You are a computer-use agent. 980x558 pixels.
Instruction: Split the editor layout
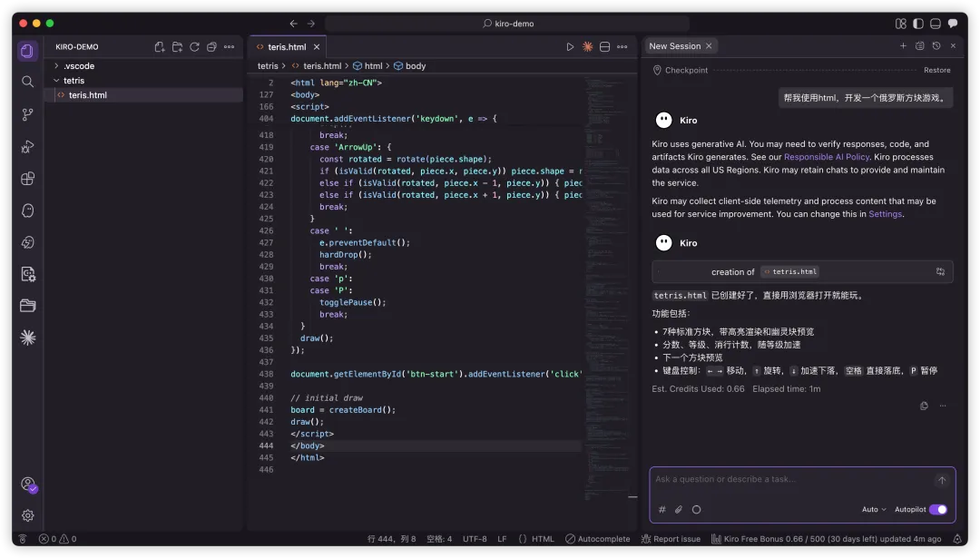(x=604, y=47)
